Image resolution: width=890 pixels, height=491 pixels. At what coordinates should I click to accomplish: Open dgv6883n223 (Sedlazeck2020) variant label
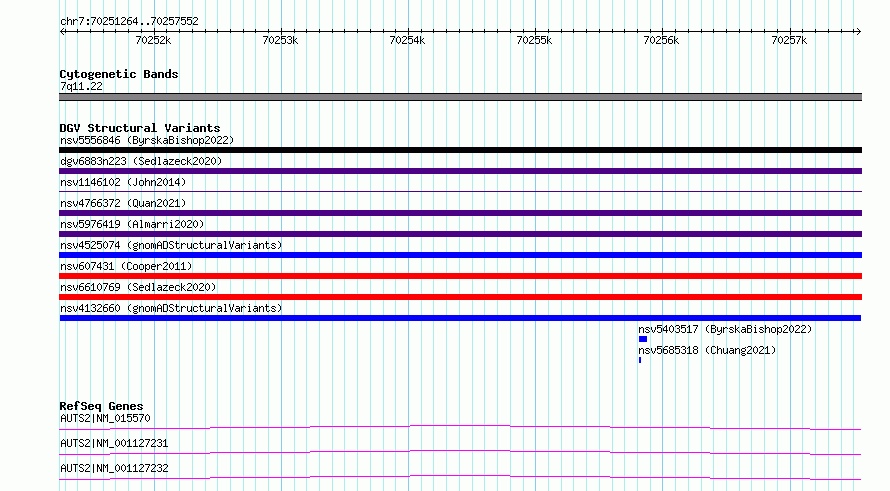(x=141, y=161)
